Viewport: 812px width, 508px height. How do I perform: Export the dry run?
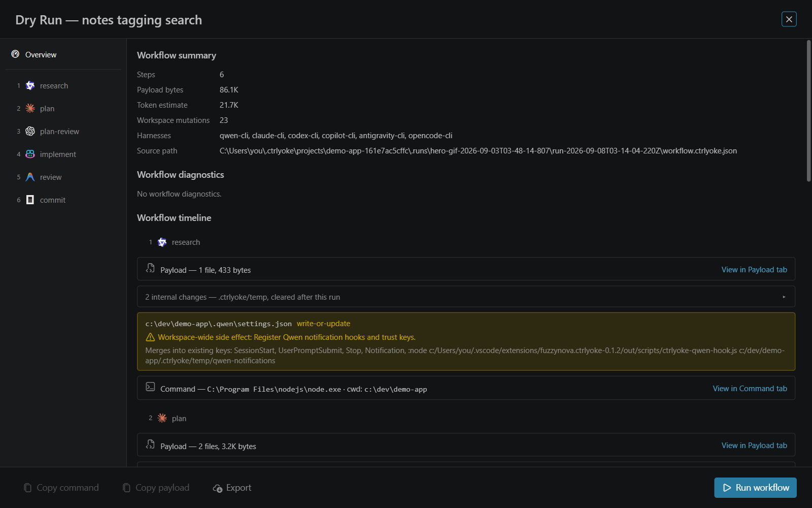pos(232,488)
